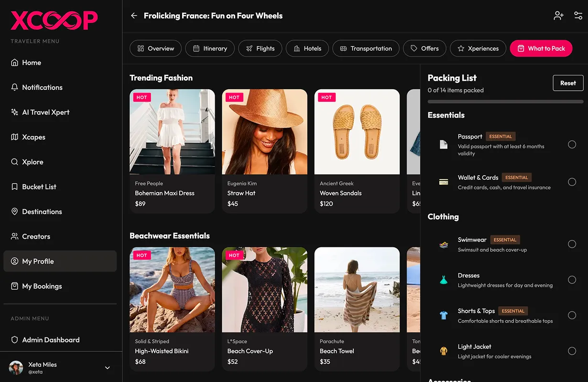Open the trip settings sliders icon
The image size is (588, 382).
coord(578,16)
